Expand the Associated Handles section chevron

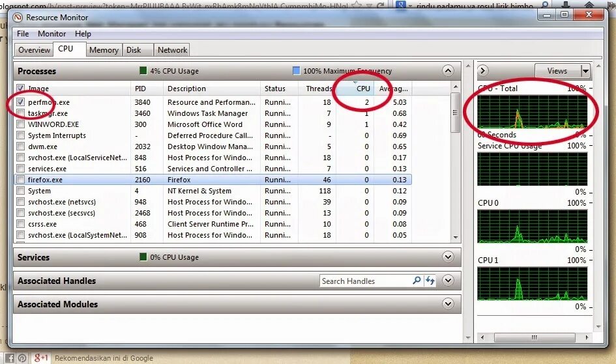tap(448, 281)
